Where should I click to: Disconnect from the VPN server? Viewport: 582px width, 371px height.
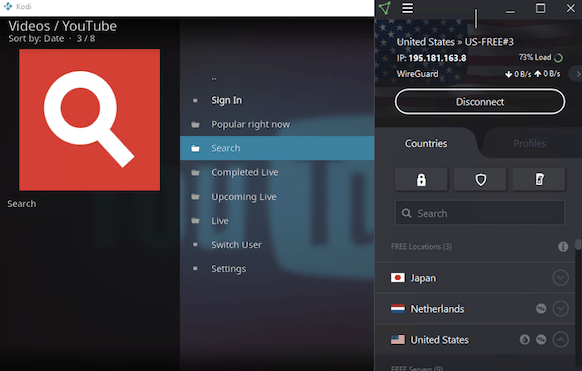[x=480, y=102]
